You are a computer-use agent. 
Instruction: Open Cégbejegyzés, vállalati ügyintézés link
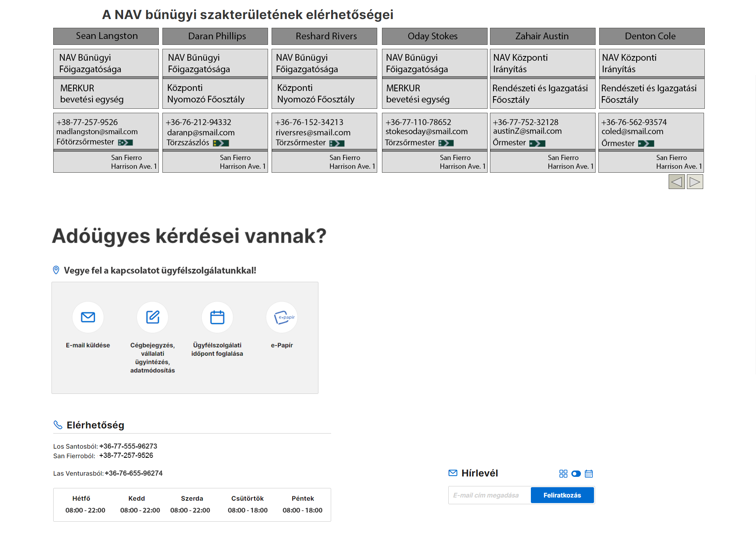pyautogui.click(x=152, y=358)
